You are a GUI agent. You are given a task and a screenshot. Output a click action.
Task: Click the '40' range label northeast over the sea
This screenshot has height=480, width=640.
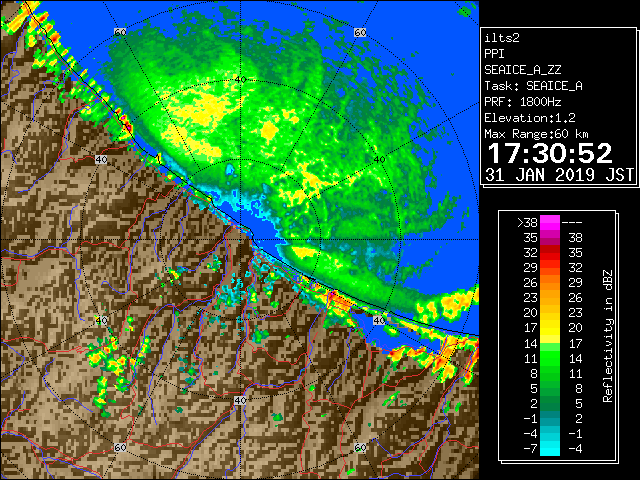click(380, 160)
